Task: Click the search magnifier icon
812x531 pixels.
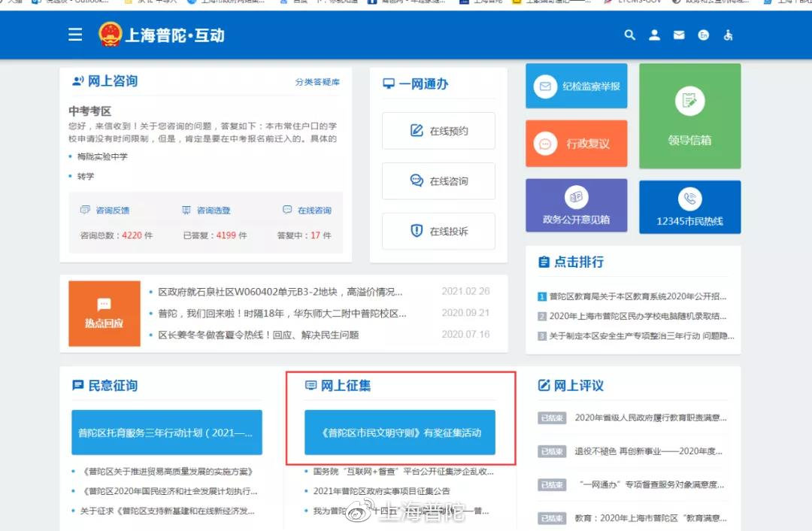Action: 630,35
